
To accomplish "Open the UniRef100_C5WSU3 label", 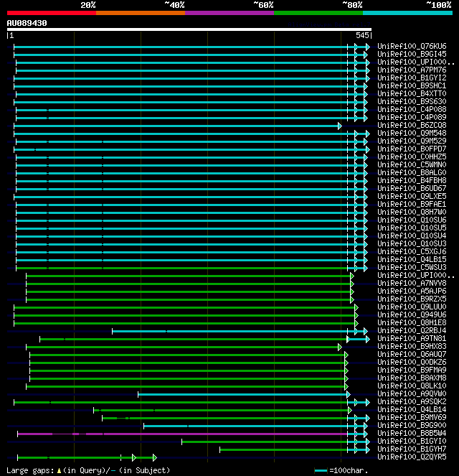I will 412,267.
